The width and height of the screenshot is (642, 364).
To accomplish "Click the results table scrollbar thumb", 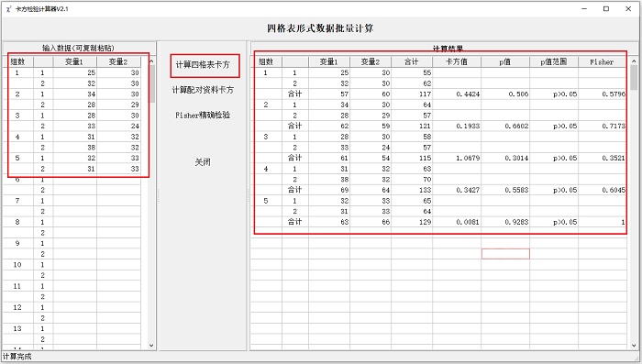I will (634, 78).
